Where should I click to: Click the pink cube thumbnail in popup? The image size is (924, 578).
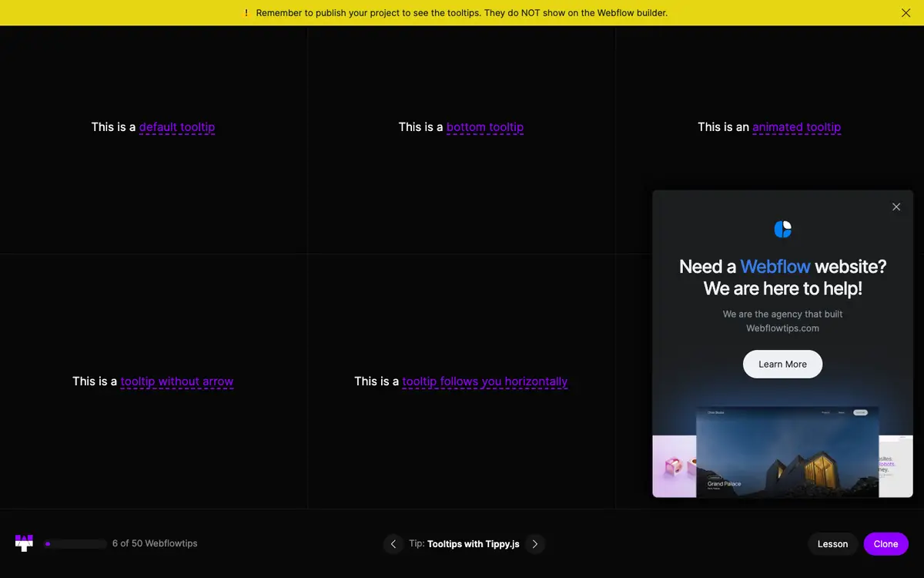point(675,466)
